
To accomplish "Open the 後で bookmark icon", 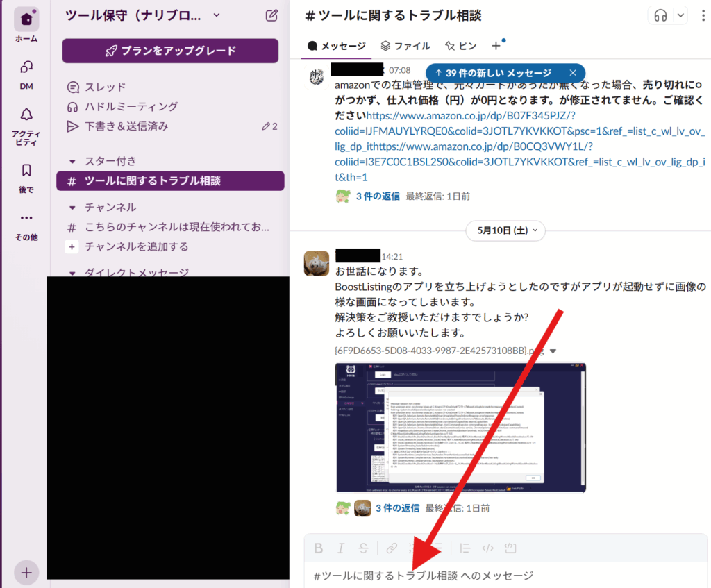I will coord(26,170).
